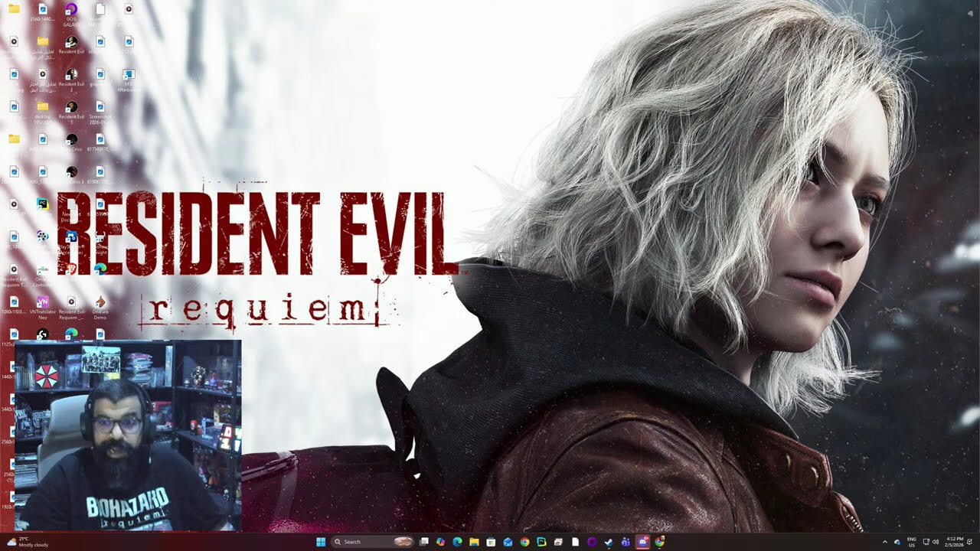This screenshot has width=980, height=551.
Task: Open Microsoft Store from the taskbar
Action: [491, 542]
